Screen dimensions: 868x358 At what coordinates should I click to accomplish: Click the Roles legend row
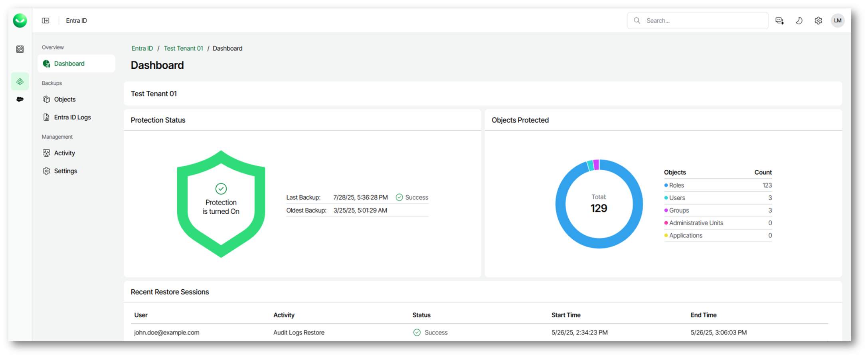717,185
